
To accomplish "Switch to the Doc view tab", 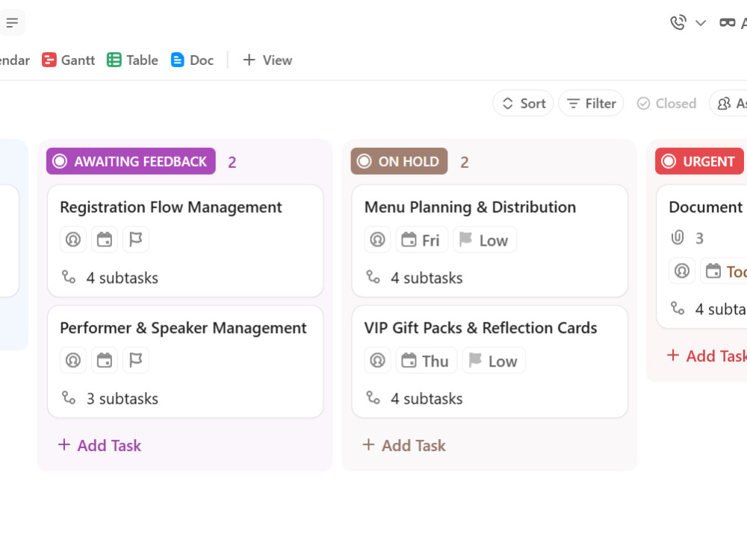I will 192,60.
